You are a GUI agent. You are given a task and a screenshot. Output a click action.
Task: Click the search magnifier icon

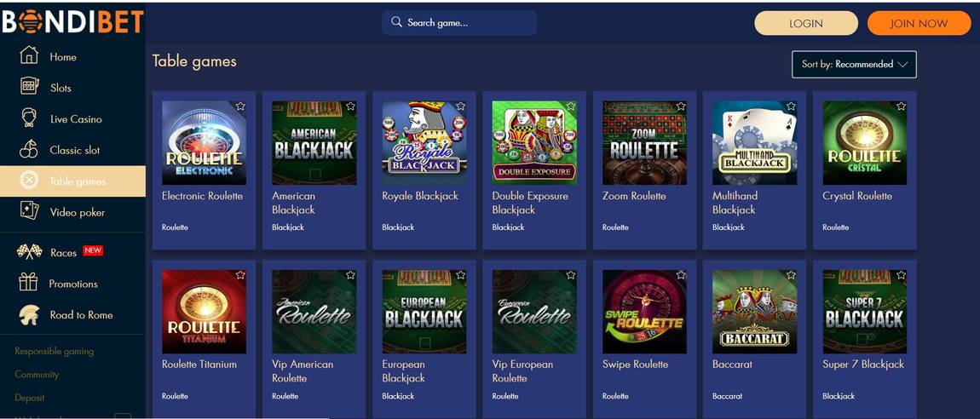[396, 22]
